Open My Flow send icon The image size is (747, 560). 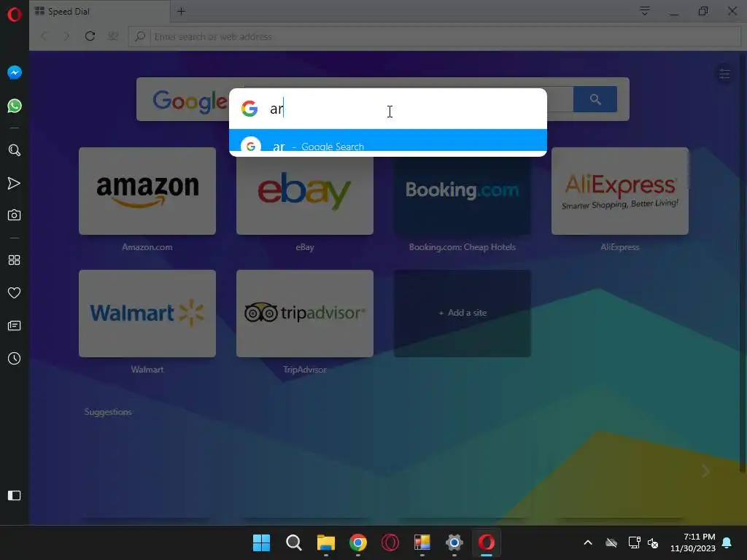15,183
